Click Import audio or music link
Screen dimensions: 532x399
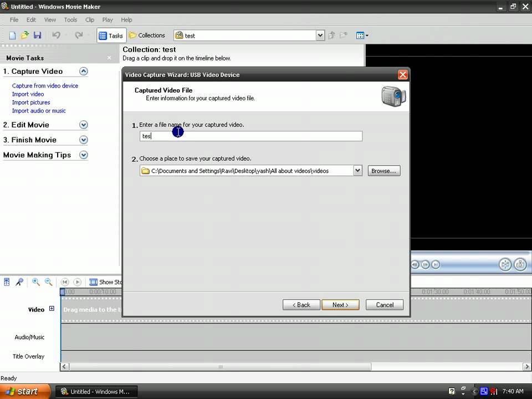(39, 111)
